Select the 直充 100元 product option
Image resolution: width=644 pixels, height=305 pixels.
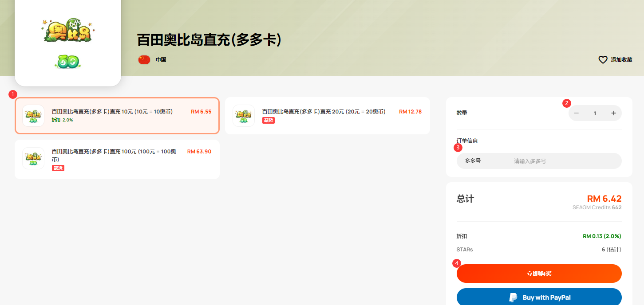coord(117,160)
